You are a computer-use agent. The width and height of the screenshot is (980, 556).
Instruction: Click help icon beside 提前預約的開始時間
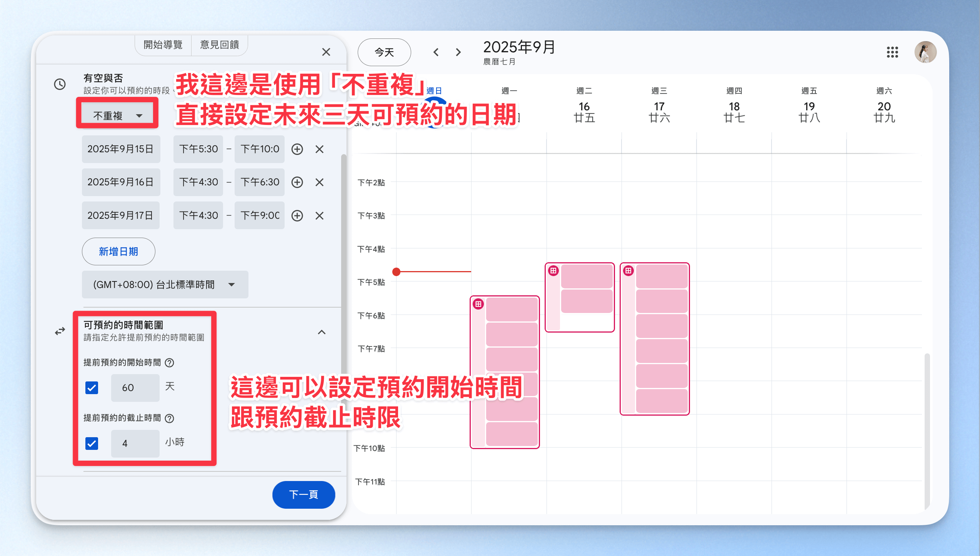coord(169,363)
